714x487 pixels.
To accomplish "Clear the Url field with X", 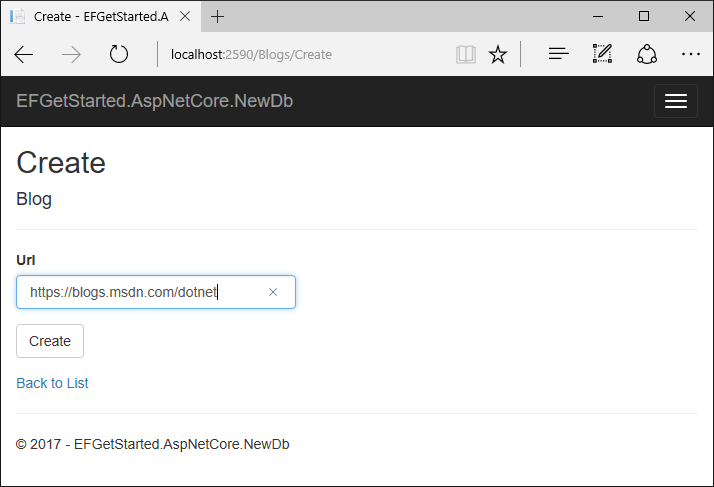I will click(x=273, y=292).
